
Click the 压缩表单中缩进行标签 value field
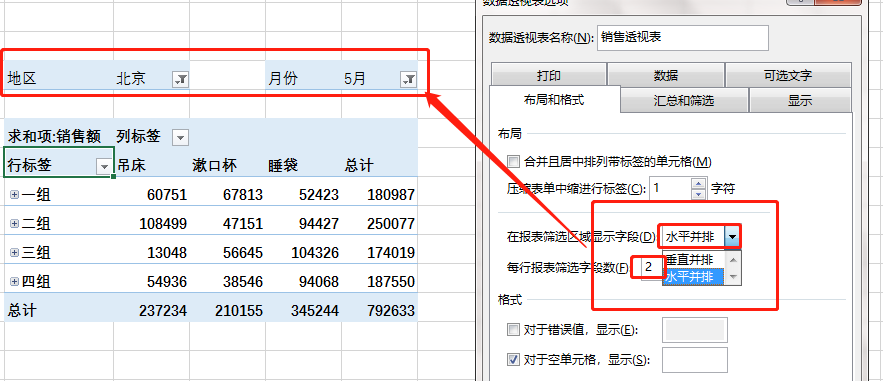coord(670,188)
